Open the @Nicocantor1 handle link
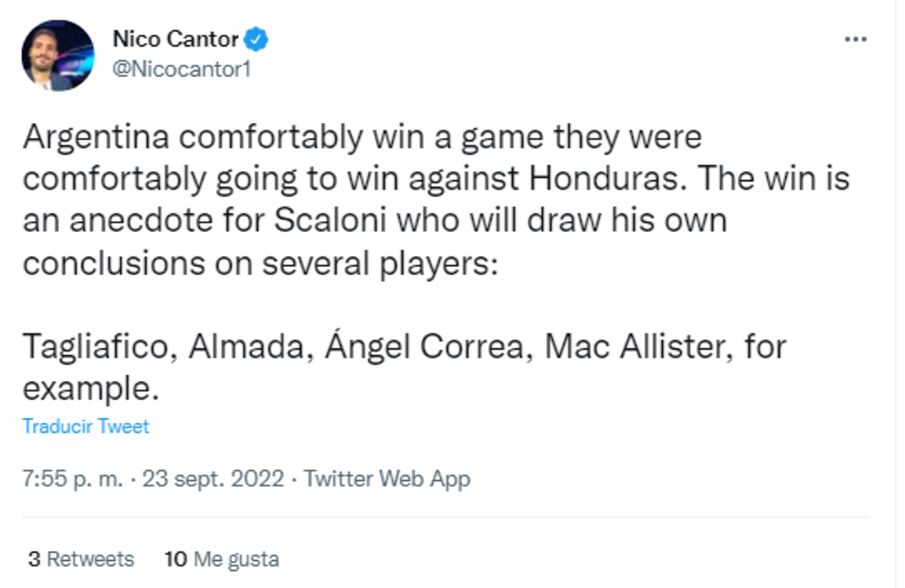Image resolution: width=905 pixels, height=588 pixels. click(181, 70)
